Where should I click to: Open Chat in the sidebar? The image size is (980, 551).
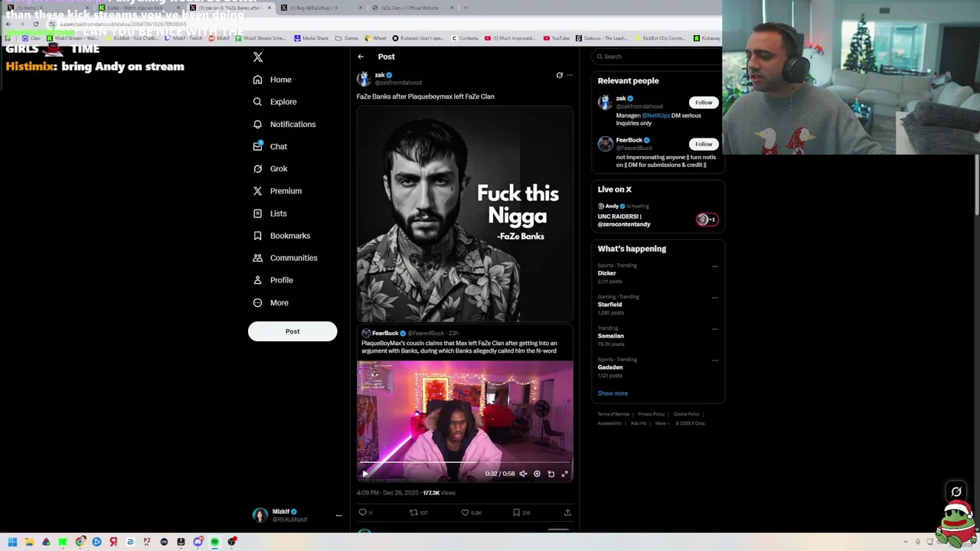click(x=270, y=146)
